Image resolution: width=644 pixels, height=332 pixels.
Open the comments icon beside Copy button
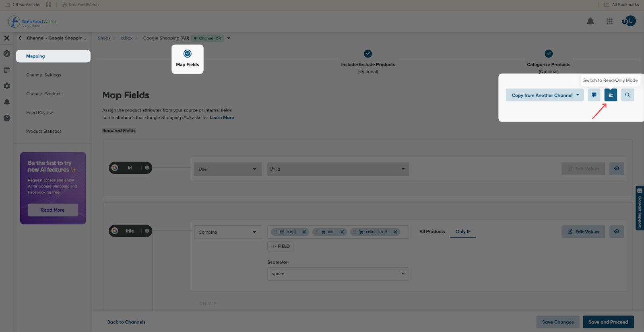click(x=594, y=95)
